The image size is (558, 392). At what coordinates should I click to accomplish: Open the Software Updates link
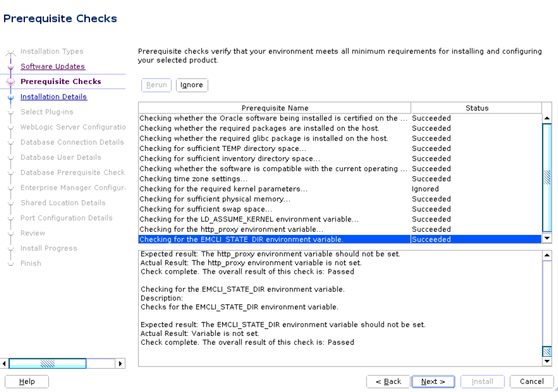52,66
